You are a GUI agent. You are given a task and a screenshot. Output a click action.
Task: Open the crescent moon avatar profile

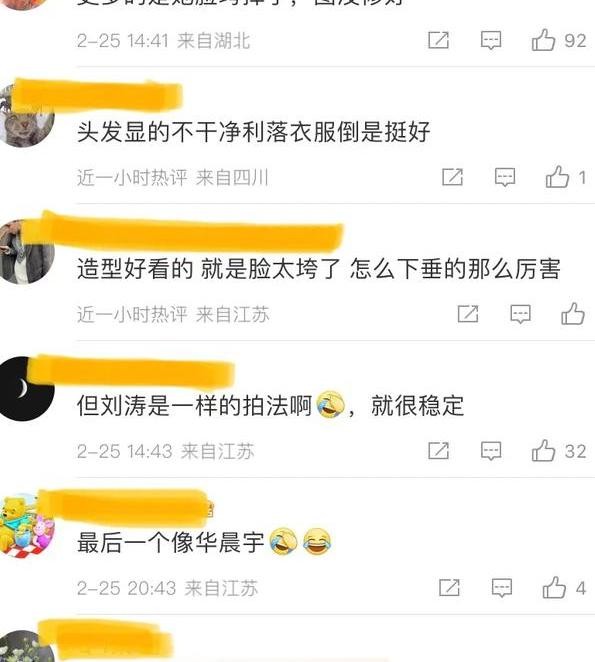(x=25, y=388)
